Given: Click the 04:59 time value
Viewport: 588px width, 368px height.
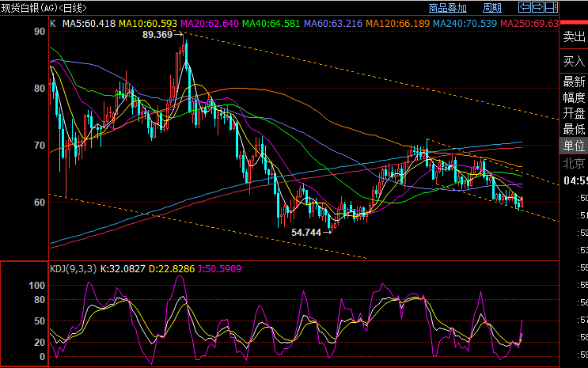Looking at the screenshot, I should tap(575, 180).
